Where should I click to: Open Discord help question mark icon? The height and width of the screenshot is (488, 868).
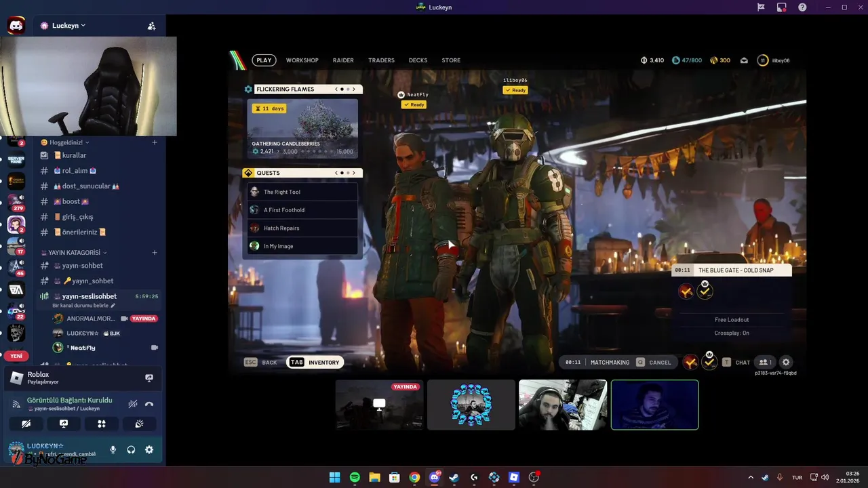tap(802, 7)
